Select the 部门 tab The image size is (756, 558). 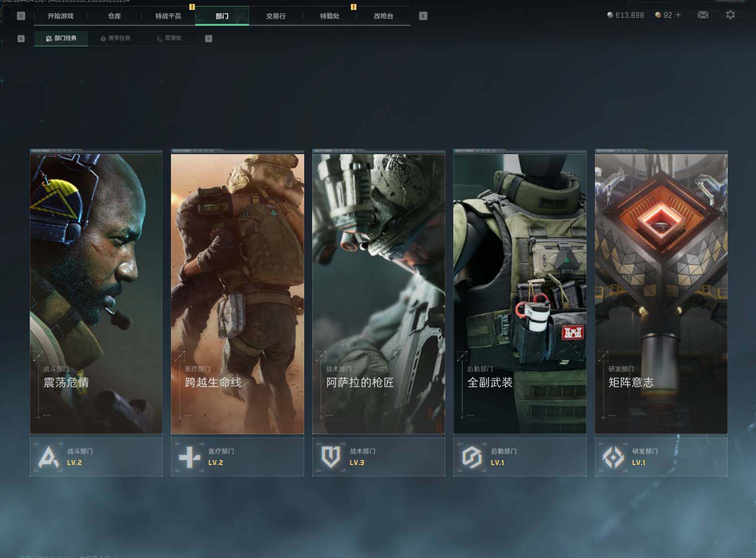tap(222, 16)
